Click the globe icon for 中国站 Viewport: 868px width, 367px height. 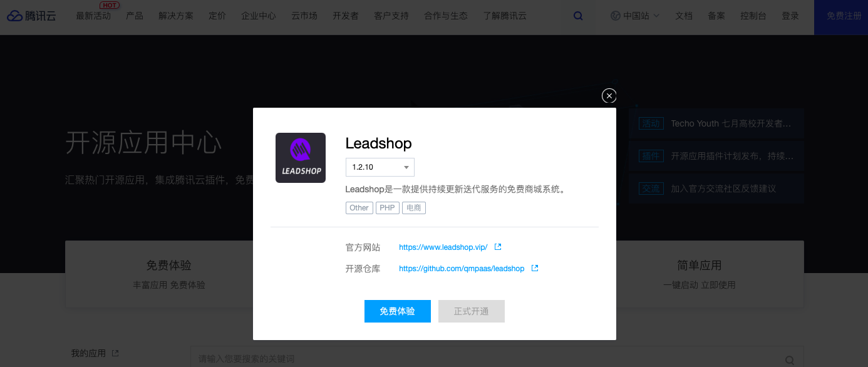point(616,16)
